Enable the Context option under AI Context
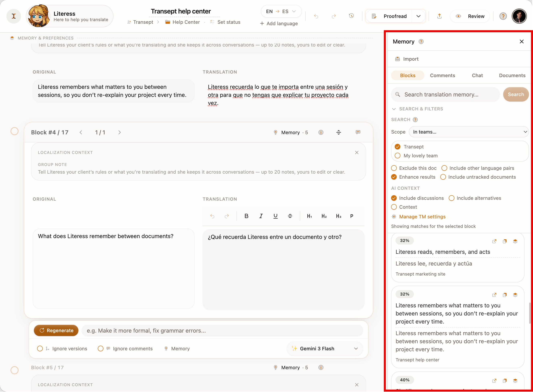 click(x=394, y=207)
